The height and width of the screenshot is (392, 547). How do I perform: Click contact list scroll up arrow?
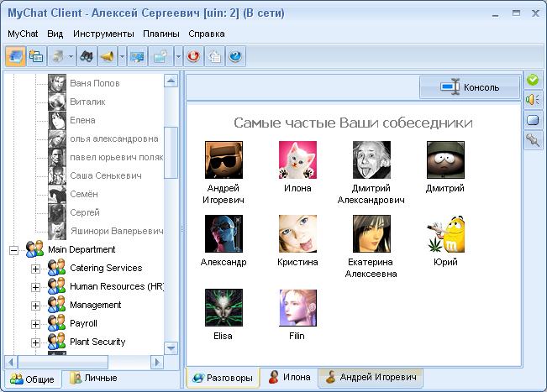(x=171, y=81)
